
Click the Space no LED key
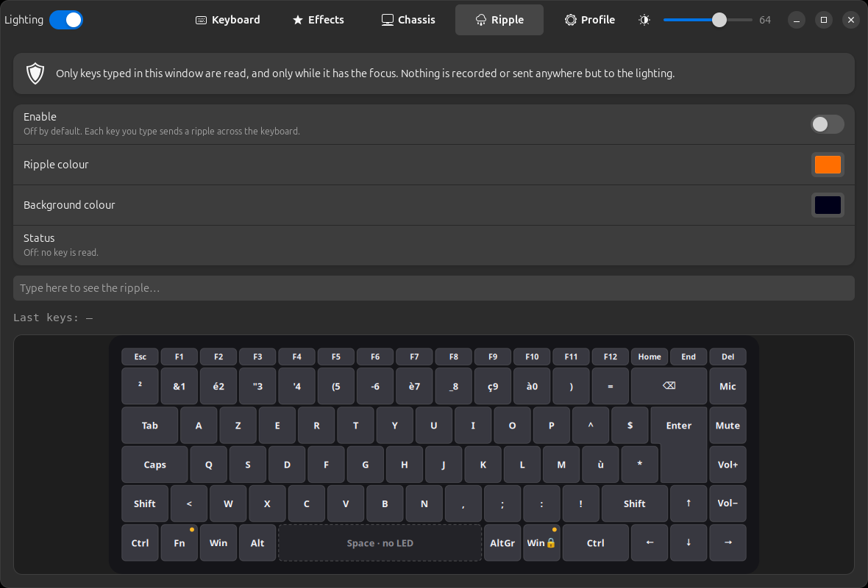coord(380,542)
